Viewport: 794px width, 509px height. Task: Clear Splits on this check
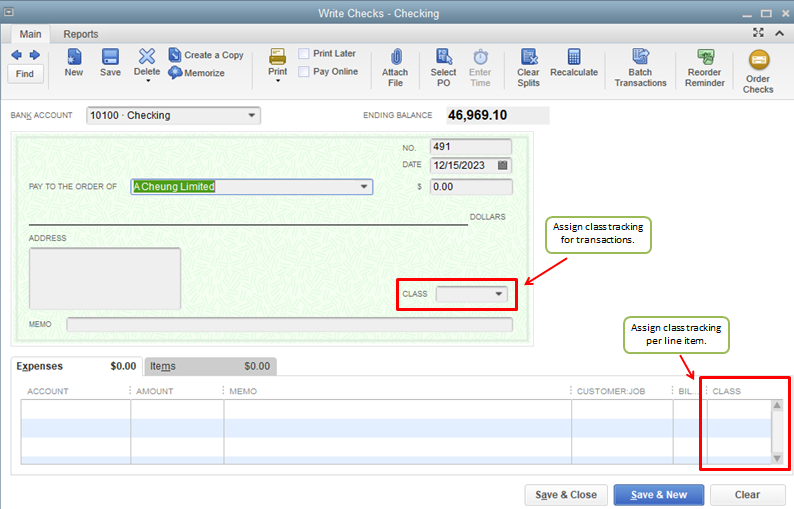[x=528, y=68]
